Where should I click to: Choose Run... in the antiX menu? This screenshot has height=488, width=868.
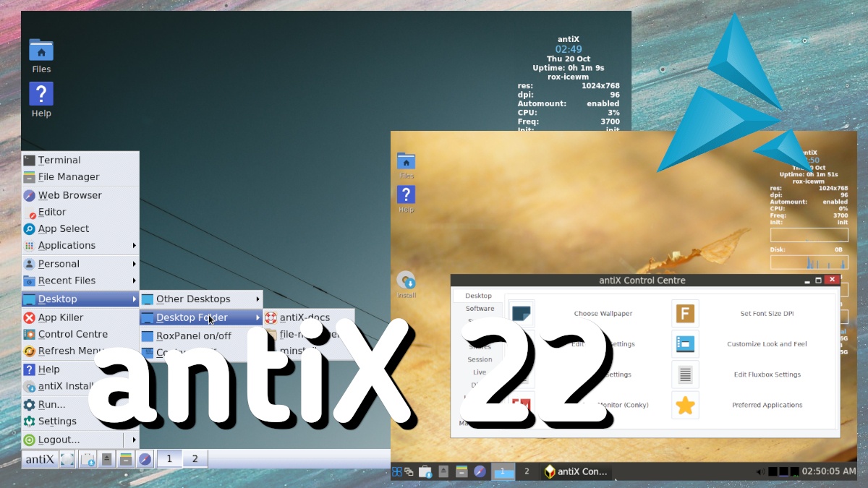[80, 404]
